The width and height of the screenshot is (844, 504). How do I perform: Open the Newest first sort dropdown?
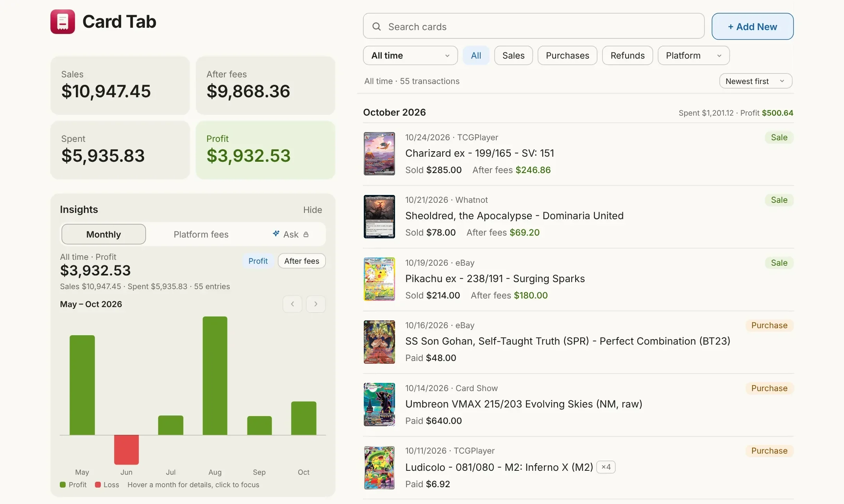coord(756,81)
